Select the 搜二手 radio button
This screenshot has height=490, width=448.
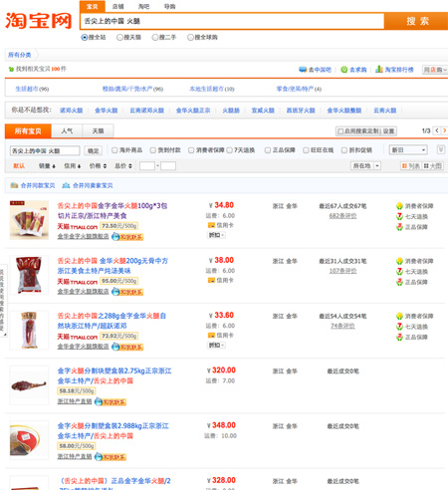pos(155,37)
